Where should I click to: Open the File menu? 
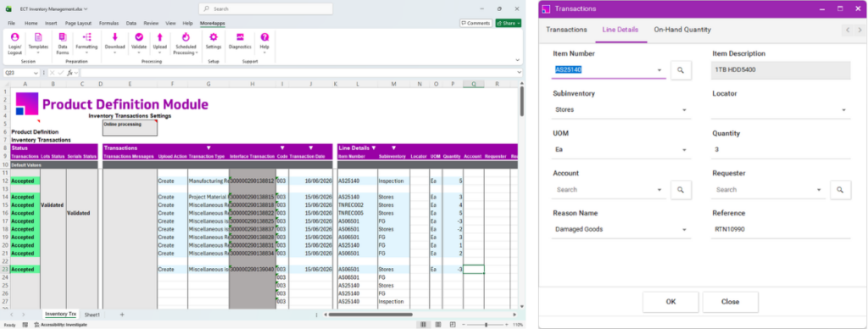pos(11,23)
